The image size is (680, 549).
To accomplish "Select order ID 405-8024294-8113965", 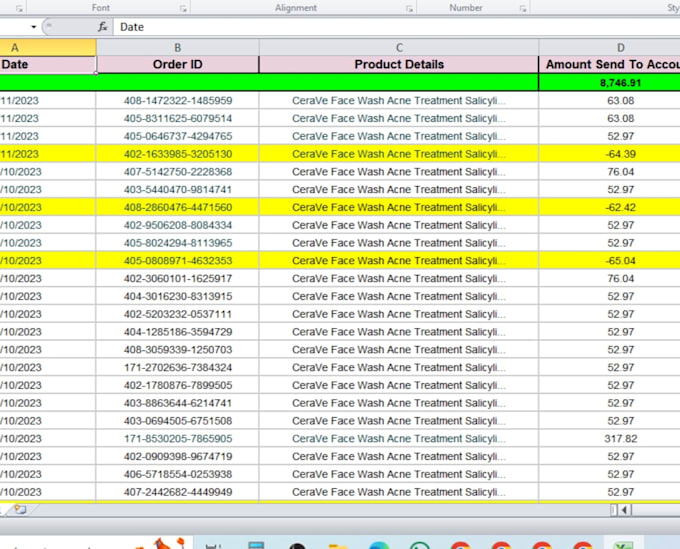I will point(177,243).
